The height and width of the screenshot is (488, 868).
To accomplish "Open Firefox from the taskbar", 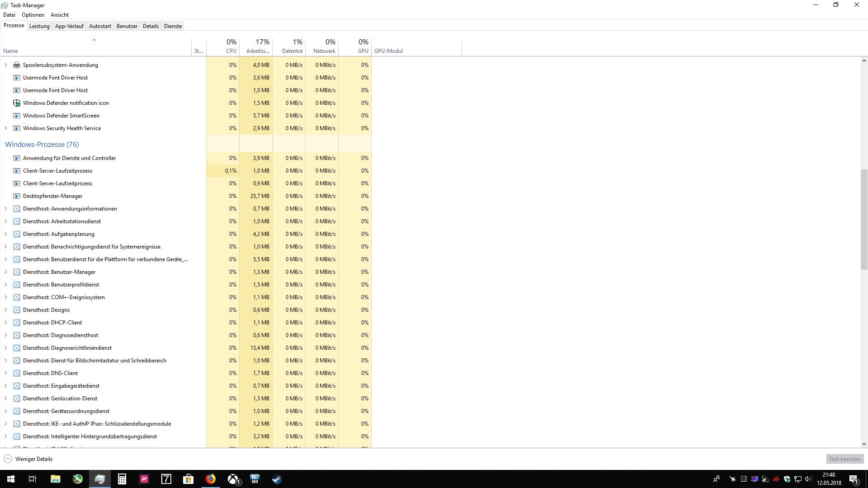I will coord(211,479).
